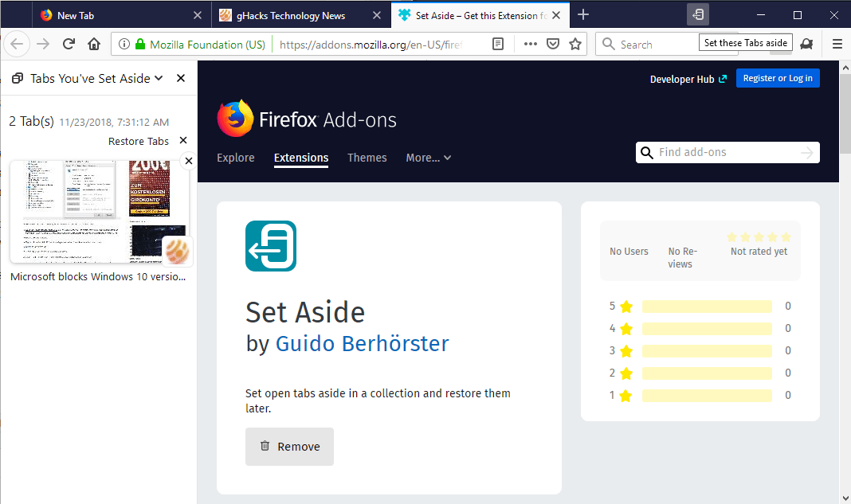
Task: Go back with the browser back arrow
Action: (x=17, y=44)
